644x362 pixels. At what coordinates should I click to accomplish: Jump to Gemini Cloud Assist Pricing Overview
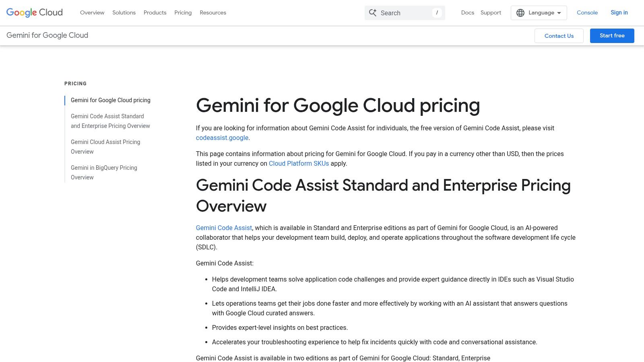tap(105, 146)
